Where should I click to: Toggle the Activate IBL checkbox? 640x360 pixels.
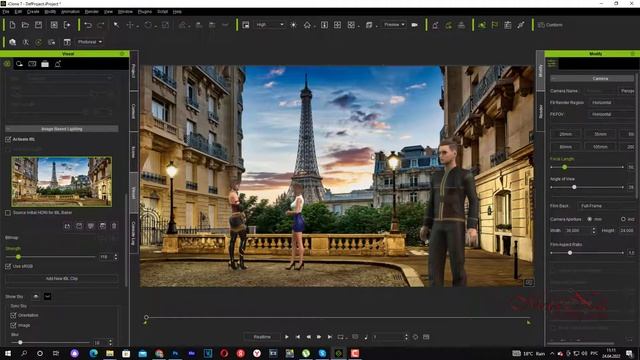coord(8,140)
